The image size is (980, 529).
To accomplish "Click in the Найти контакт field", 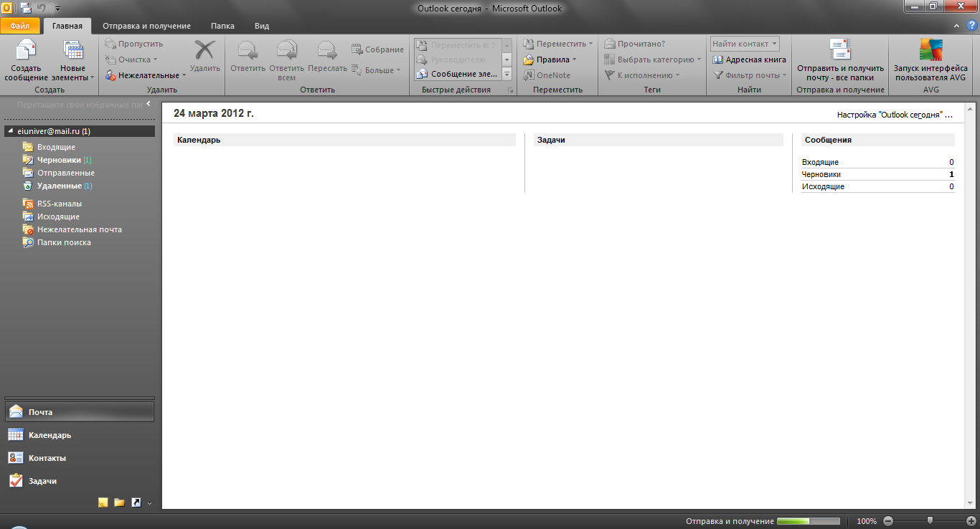I will tap(745, 44).
